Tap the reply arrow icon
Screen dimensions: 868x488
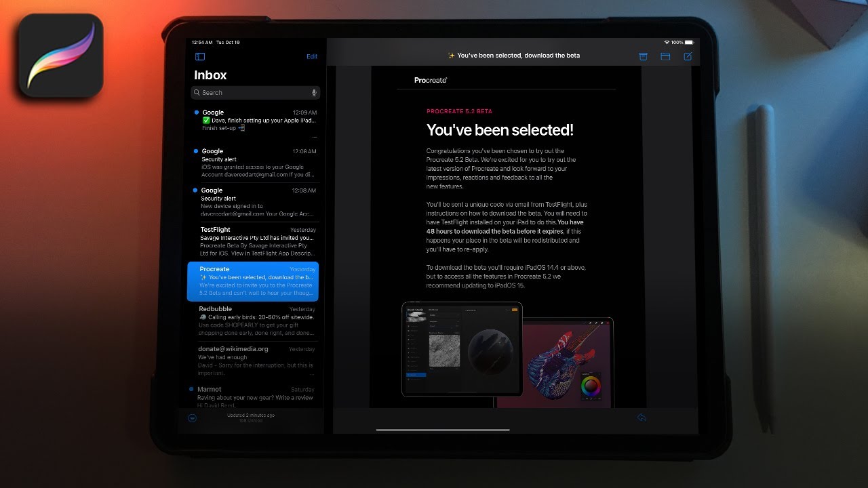642,418
